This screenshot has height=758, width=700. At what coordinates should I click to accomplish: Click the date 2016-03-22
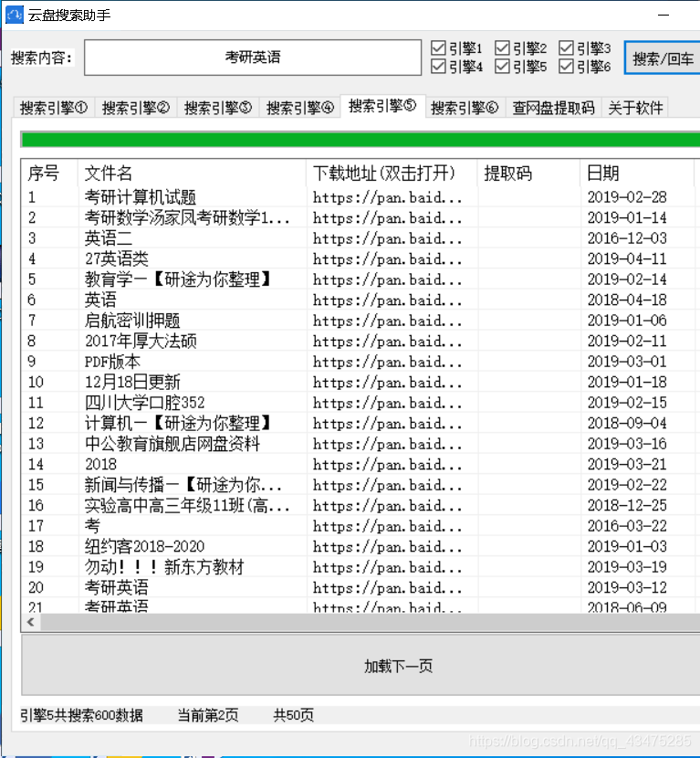[627, 526]
